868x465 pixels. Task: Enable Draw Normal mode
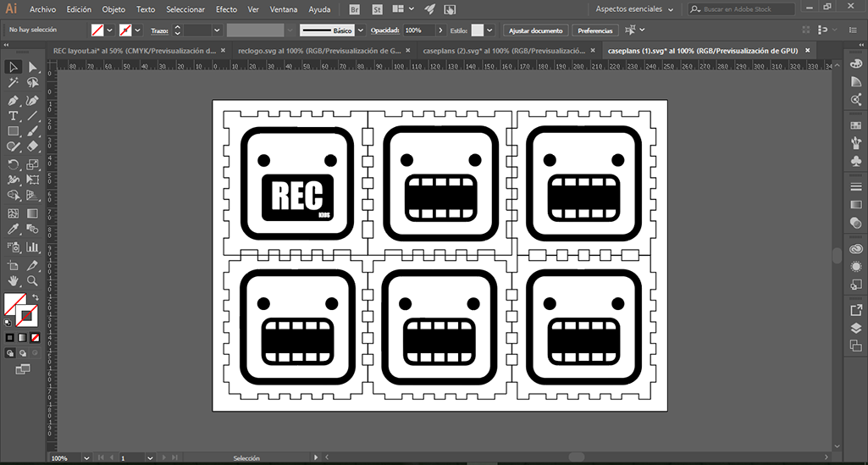click(x=10, y=352)
